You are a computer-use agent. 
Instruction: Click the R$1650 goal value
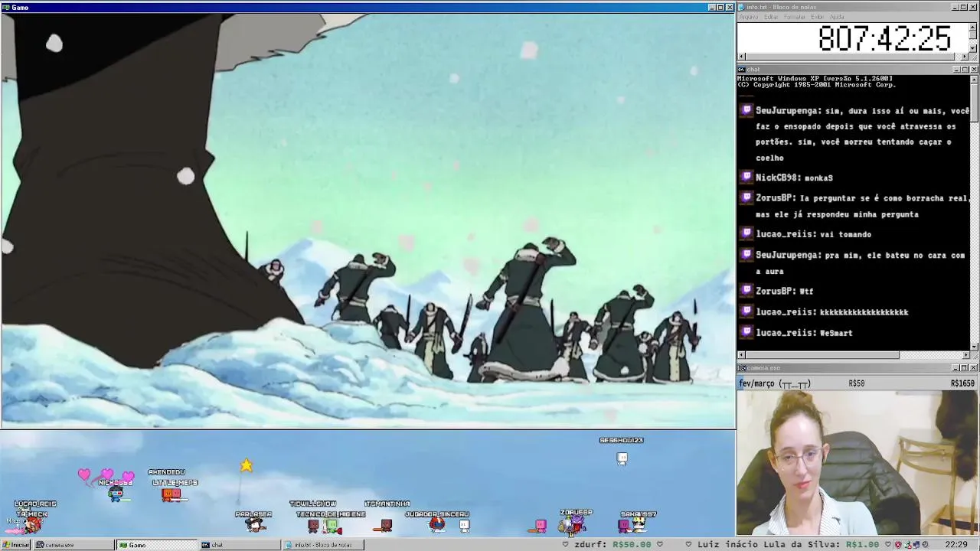tap(962, 383)
